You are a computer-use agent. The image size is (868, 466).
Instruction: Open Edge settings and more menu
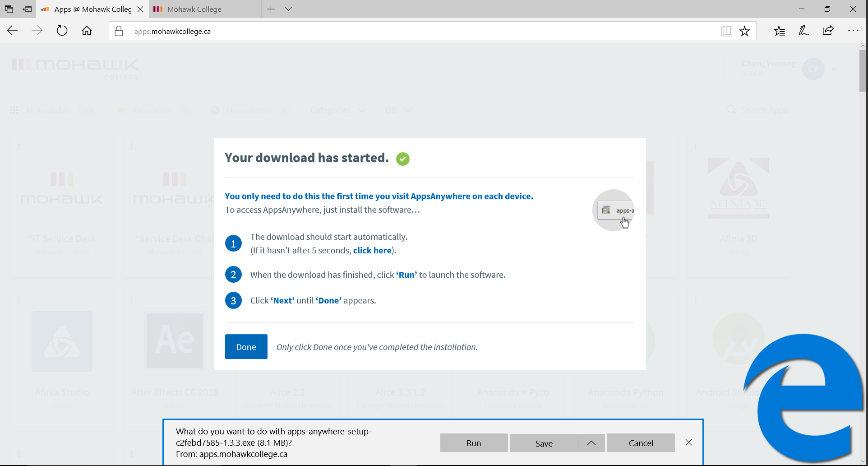[x=853, y=31]
